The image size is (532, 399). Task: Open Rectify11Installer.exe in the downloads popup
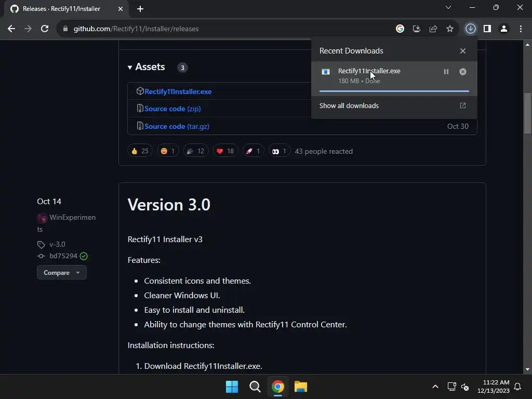(x=369, y=71)
